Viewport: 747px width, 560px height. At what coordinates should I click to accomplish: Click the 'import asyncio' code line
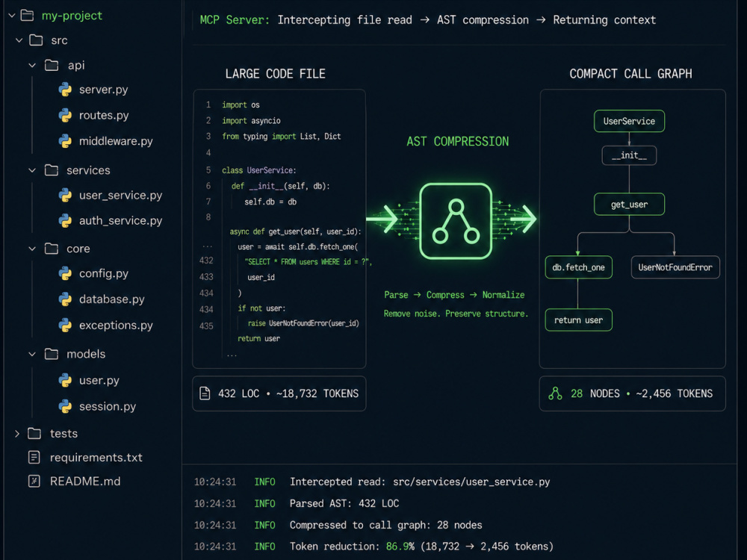click(x=251, y=120)
